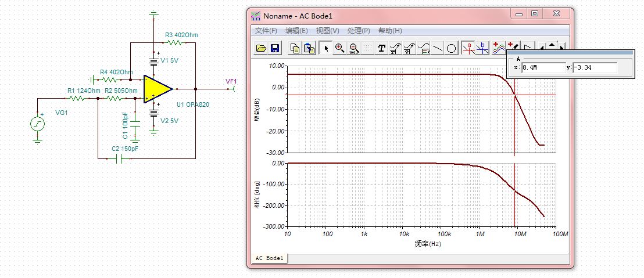This screenshot has height=278, width=644.
Task: Open a file with the folder icon
Action: click(x=261, y=48)
